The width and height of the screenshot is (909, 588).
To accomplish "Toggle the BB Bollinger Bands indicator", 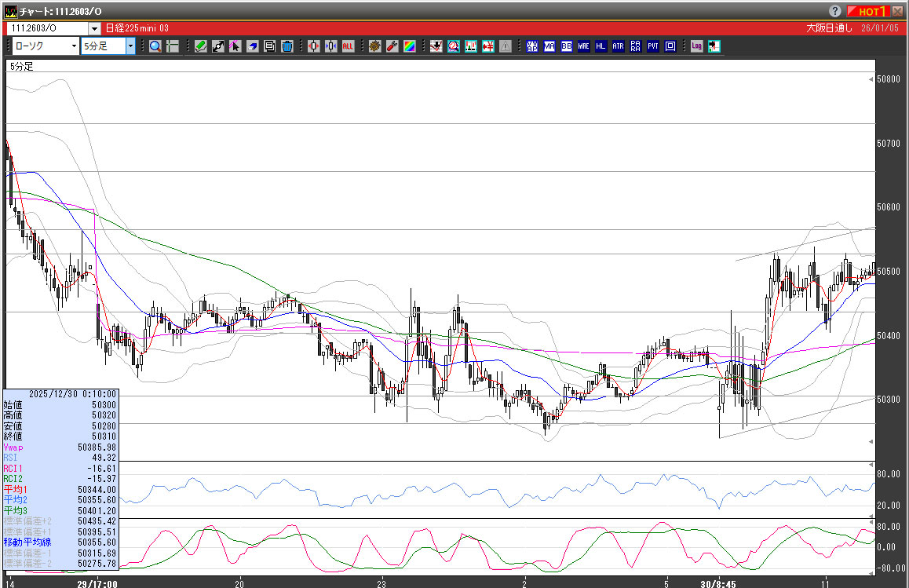I will [567, 46].
